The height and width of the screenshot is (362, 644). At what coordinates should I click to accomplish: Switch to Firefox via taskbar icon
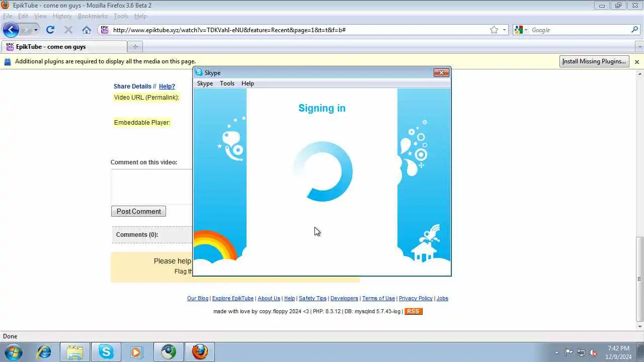(x=200, y=352)
